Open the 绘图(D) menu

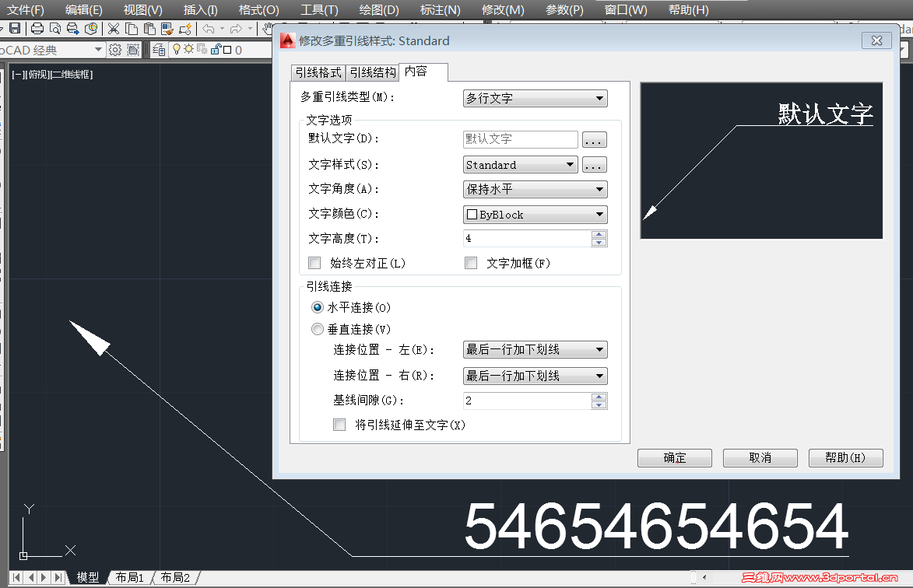[379, 10]
